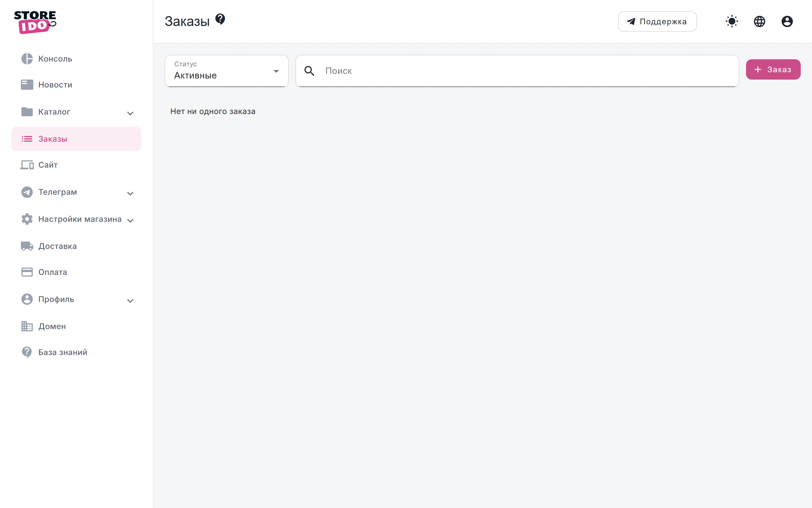Expand the Каталог submenu chevron
The image size is (812, 508).
point(130,113)
